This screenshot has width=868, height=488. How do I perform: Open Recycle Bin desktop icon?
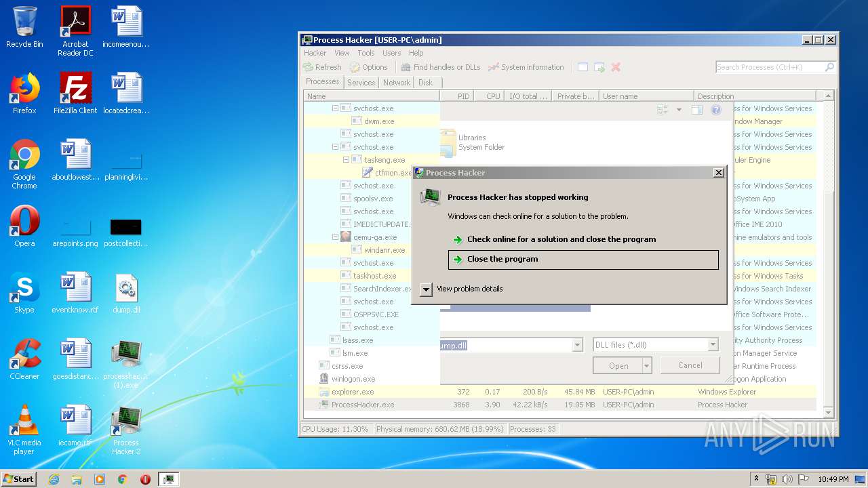tap(24, 27)
